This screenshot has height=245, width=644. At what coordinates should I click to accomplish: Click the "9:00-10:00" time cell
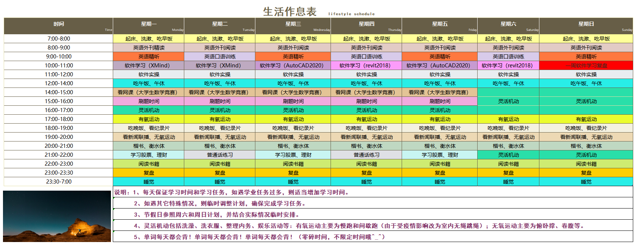(58, 57)
